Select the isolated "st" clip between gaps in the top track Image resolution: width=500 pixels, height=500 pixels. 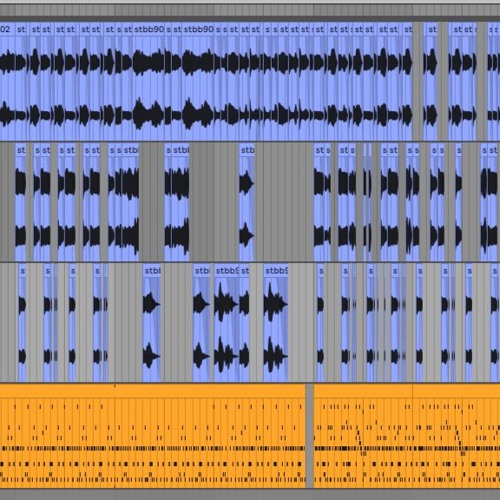pyautogui.click(x=430, y=81)
